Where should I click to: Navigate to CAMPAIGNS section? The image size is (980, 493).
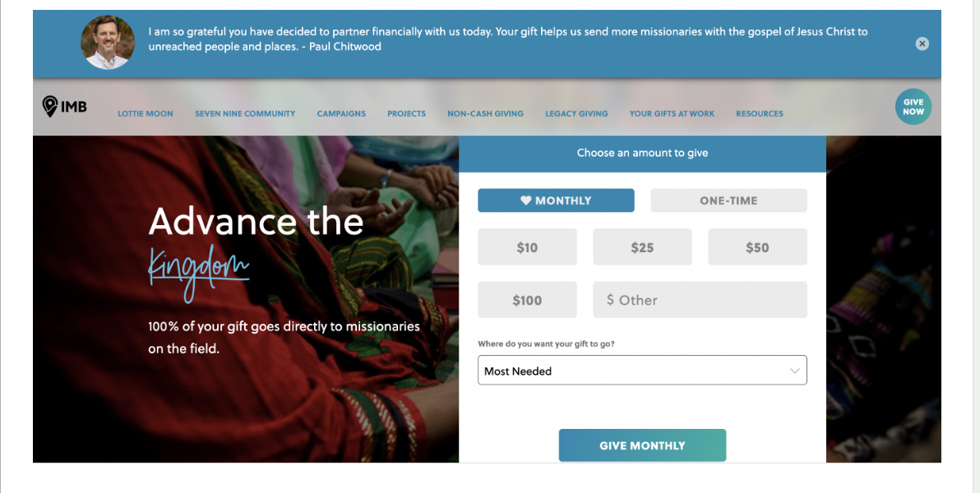(x=341, y=113)
